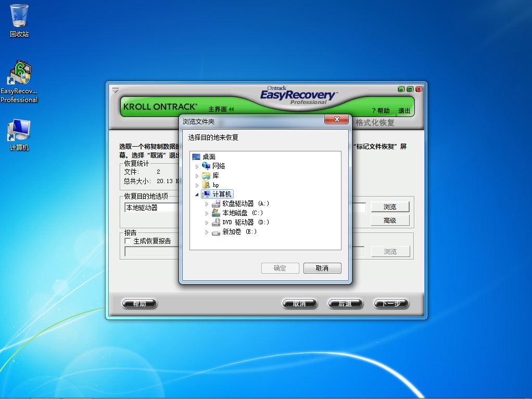Click the 下一步 next button
The height and width of the screenshot is (399, 532).
coord(391,303)
